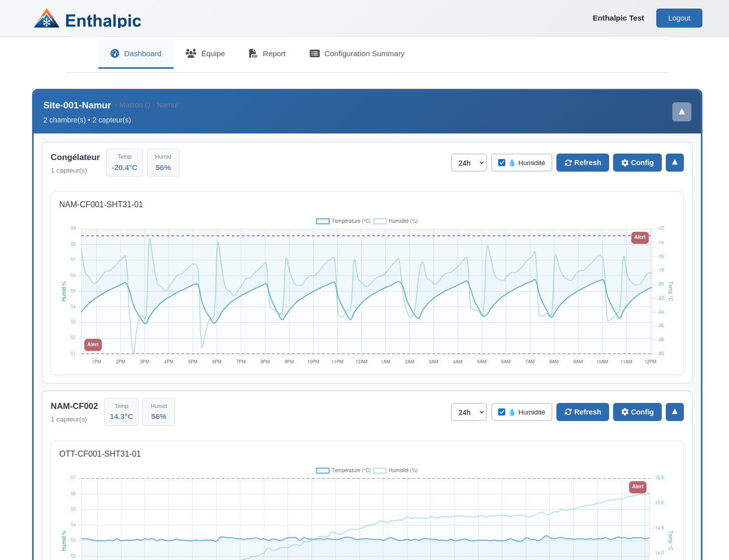Open the 24h time range selector for Congélateur
729x560 pixels.
click(469, 163)
